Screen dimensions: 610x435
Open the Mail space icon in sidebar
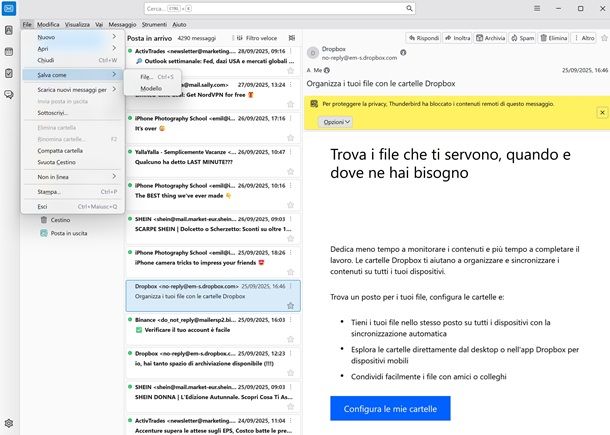click(x=9, y=9)
